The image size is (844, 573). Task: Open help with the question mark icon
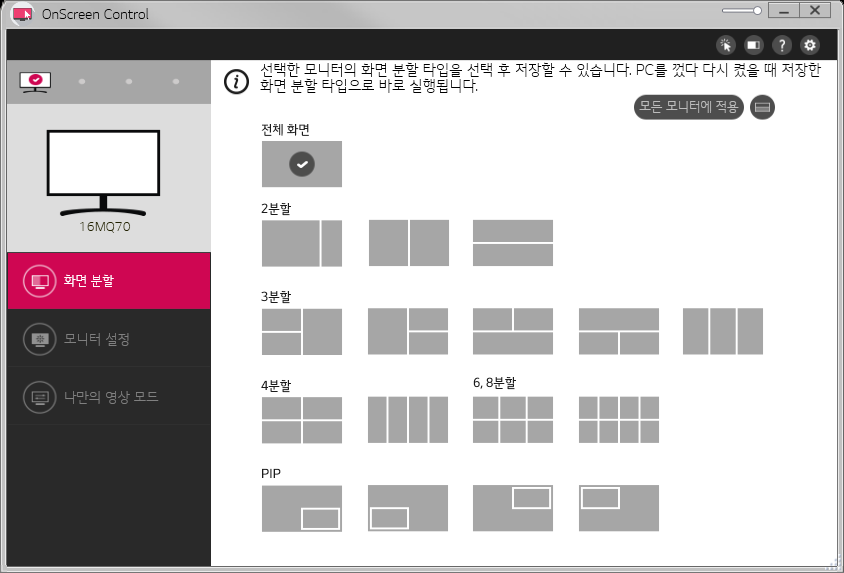[782, 45]
